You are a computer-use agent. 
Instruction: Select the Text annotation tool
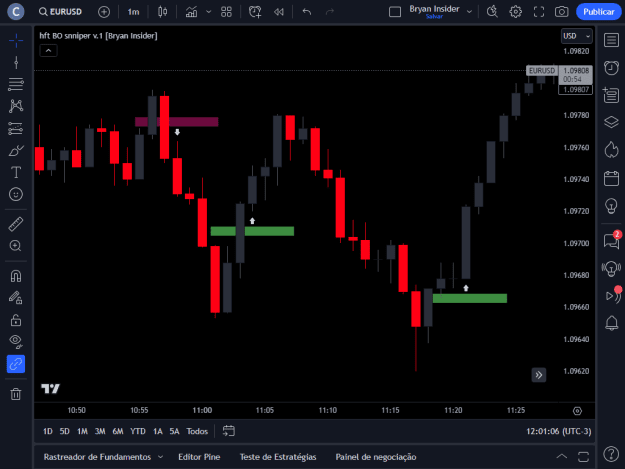[16, 173]
